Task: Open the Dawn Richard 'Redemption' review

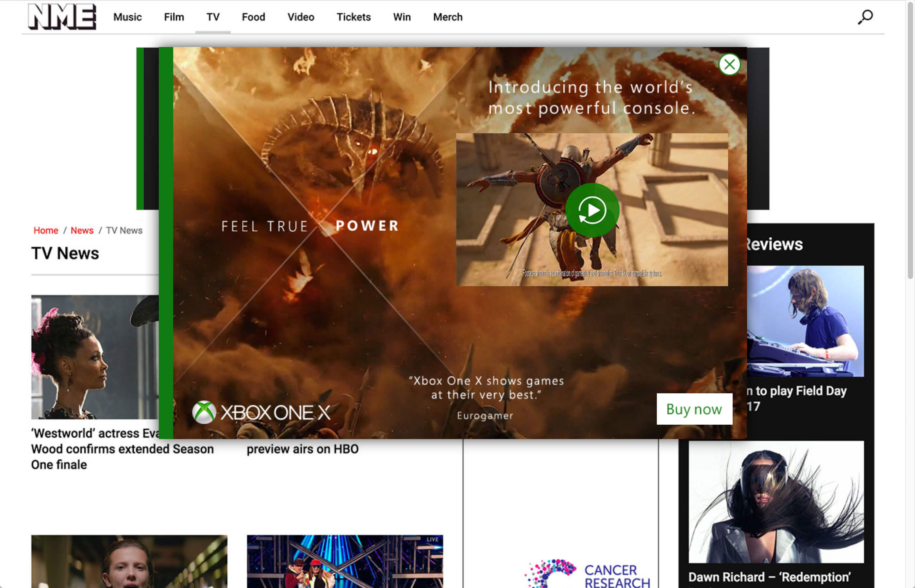Action: click(x=769, y=577)
